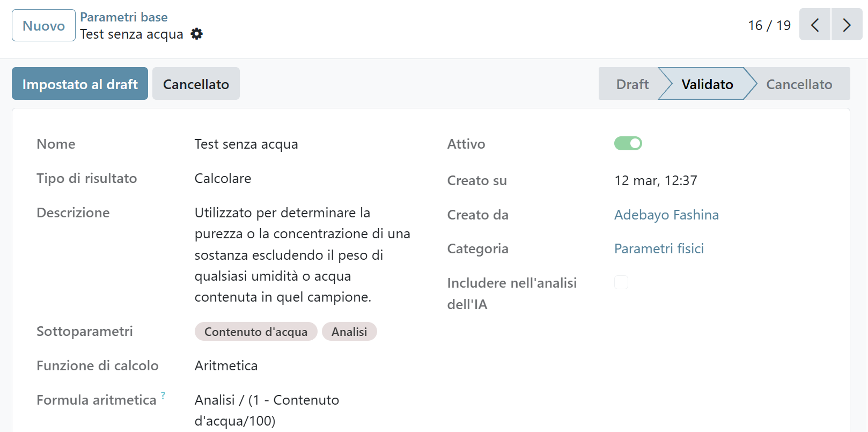Select Draft status stage

[x=632, y=84]
